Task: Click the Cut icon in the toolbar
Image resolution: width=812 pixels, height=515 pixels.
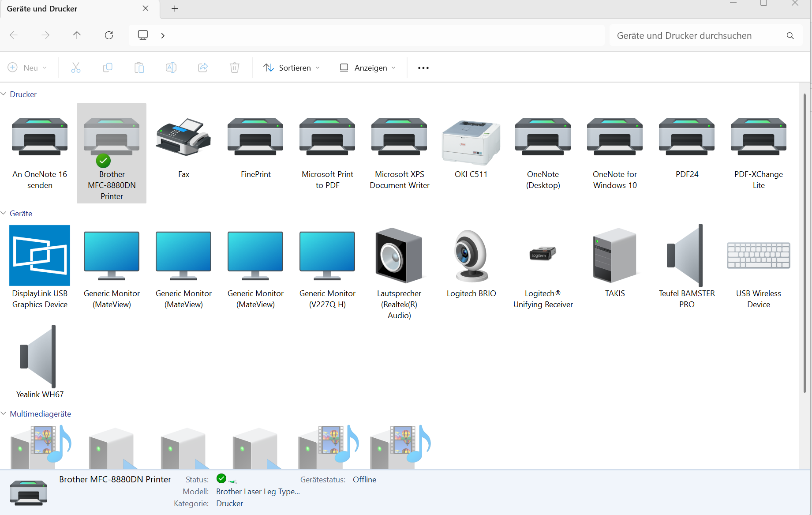Action: 75,67
